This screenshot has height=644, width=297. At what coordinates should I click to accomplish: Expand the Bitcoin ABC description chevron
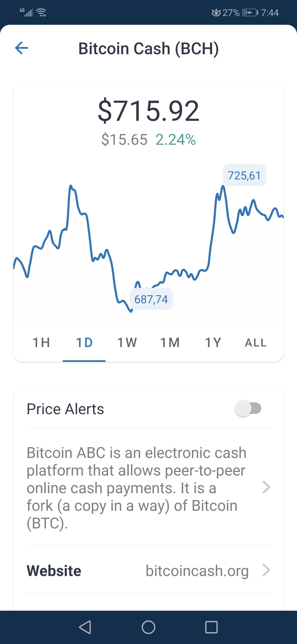point(266,487)
